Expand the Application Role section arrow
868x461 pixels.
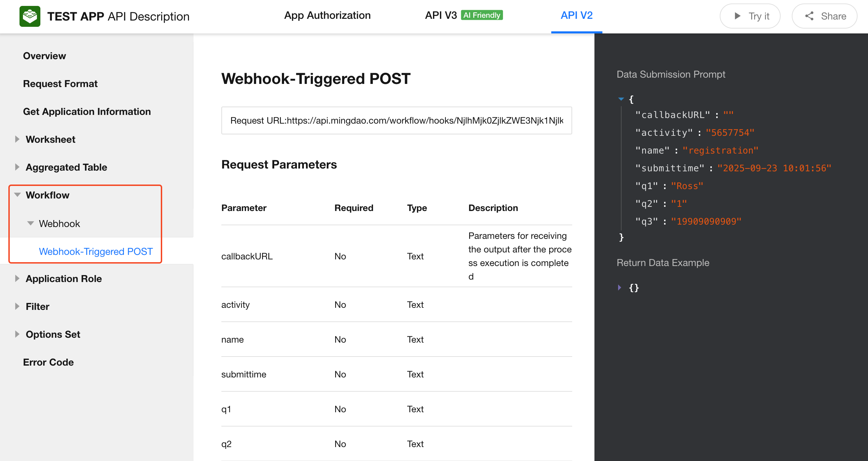click(x=17, y=279)
